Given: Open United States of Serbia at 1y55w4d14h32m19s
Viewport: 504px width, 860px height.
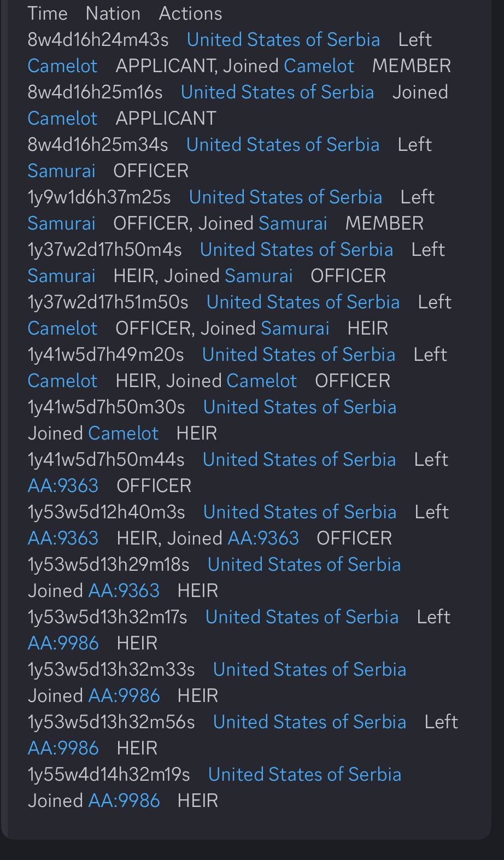Looking at the screenshot, I should click(304, 775).
